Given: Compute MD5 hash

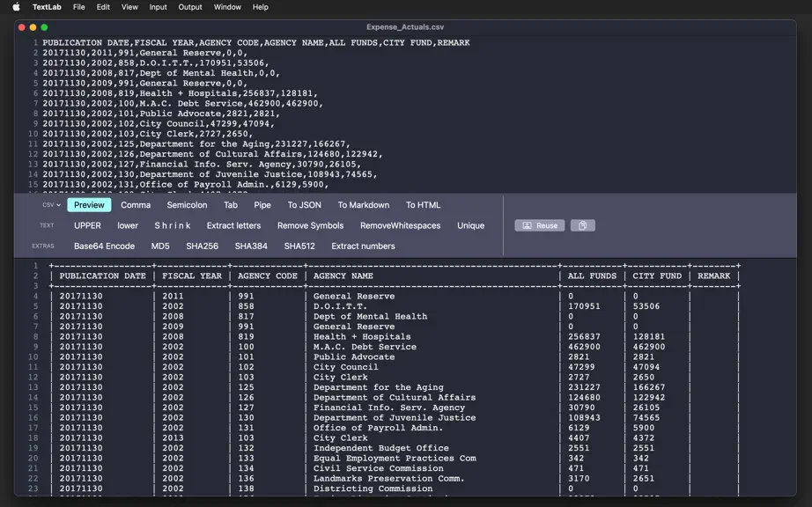Looking at the screenshot, I should [x=160, y=246].
